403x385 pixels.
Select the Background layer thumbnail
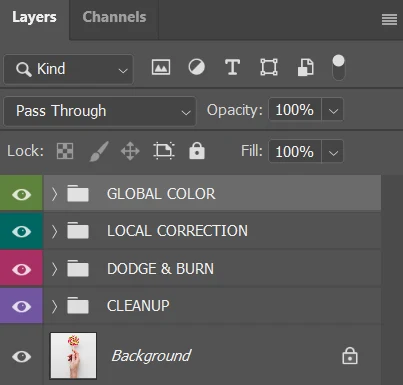pyautogui.click(x=73, y=356)
